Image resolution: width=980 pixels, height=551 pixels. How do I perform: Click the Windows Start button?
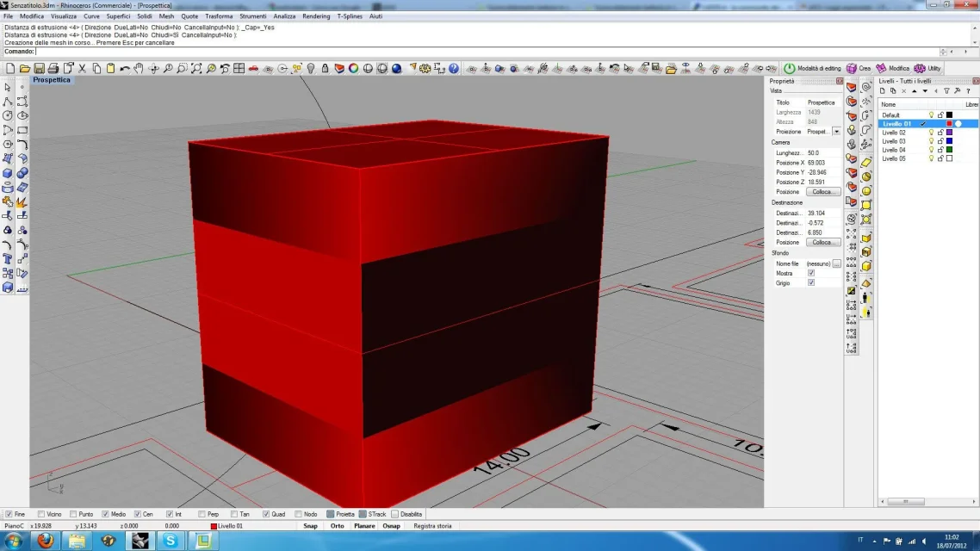click(14, 541)
